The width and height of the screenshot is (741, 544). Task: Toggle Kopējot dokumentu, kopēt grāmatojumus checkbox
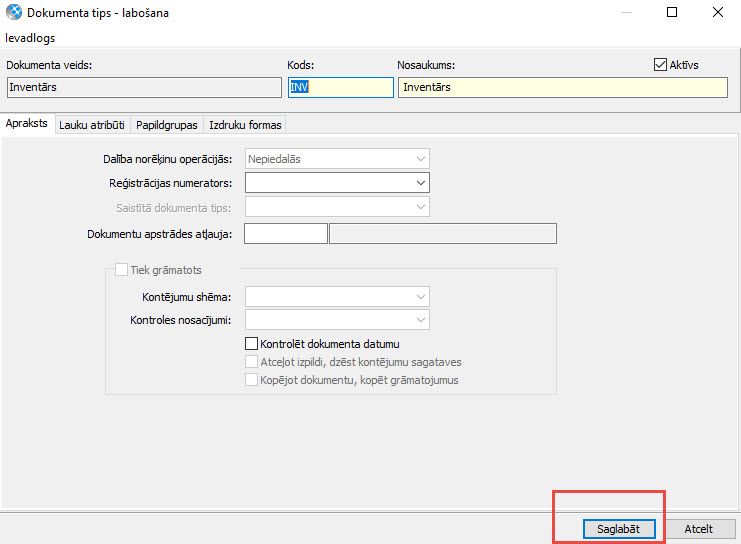tap(251, 380)
